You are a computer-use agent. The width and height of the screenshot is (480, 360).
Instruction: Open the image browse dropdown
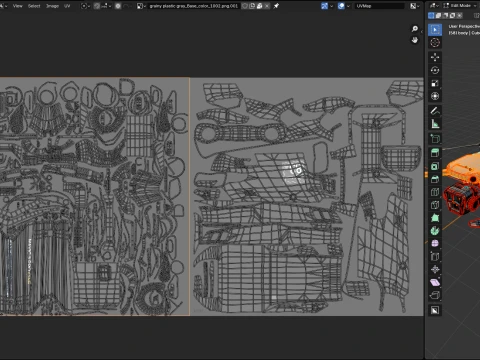pyautogui.click(x=142, y=6)
